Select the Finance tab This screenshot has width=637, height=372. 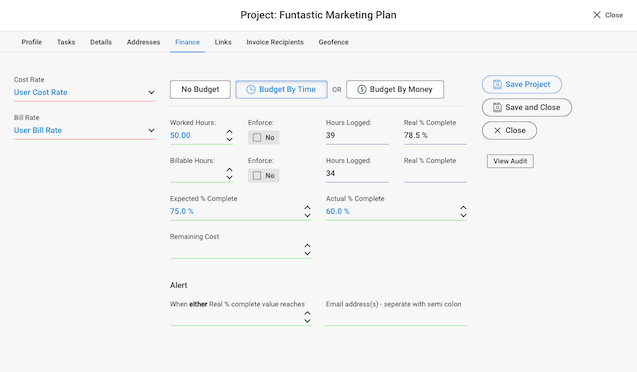point(187,42)
